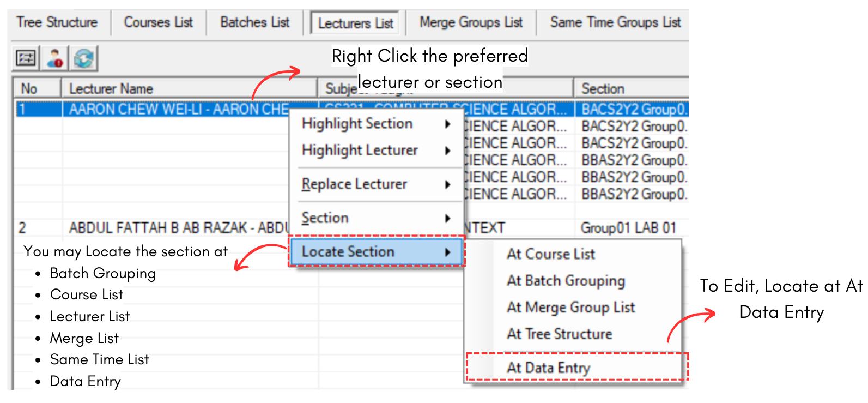Choose At Course List from submenu

pyautogui.click(x=551, y=254)
